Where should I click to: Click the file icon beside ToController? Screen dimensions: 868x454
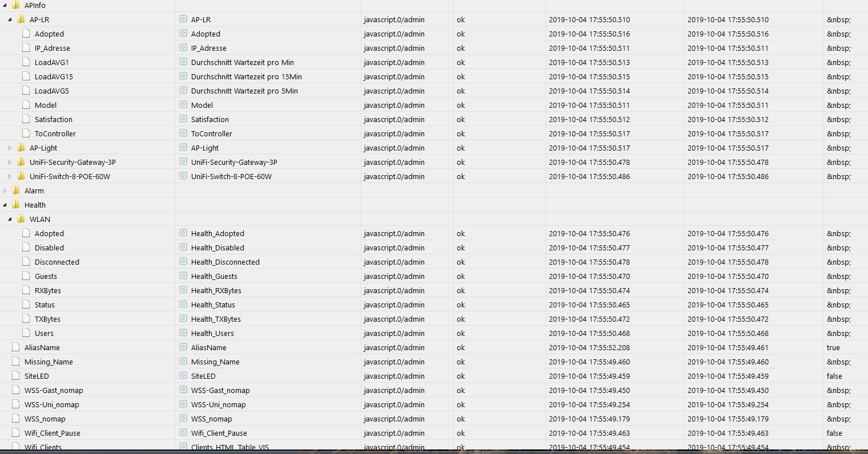tap(26, 133)
